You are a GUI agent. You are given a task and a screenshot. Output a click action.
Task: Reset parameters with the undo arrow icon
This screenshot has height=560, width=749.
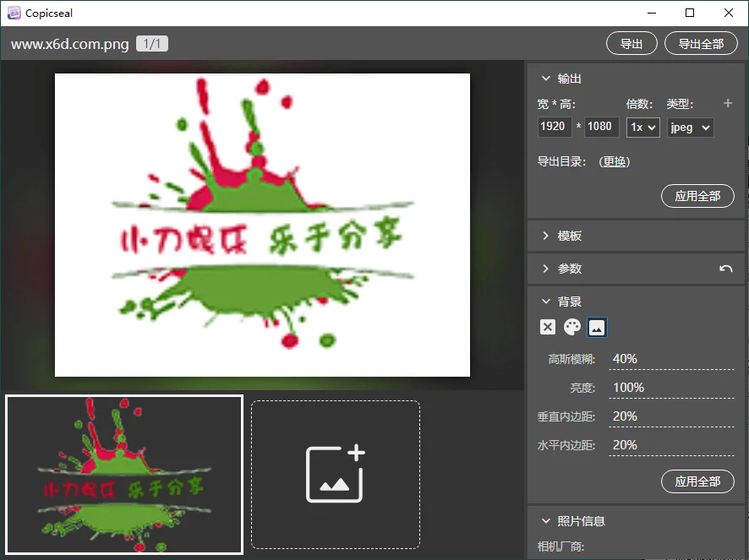(x=725, y=269)
